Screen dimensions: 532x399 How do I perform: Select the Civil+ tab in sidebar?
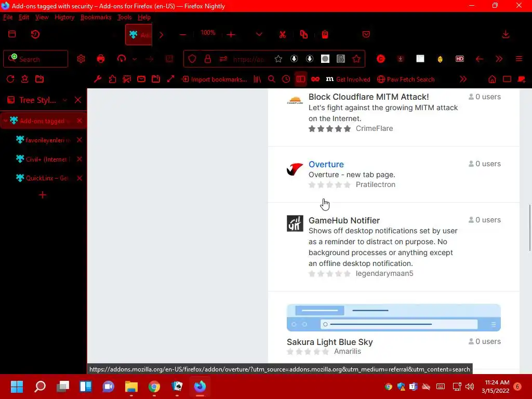pyautogui.click(x=43, y=159)
